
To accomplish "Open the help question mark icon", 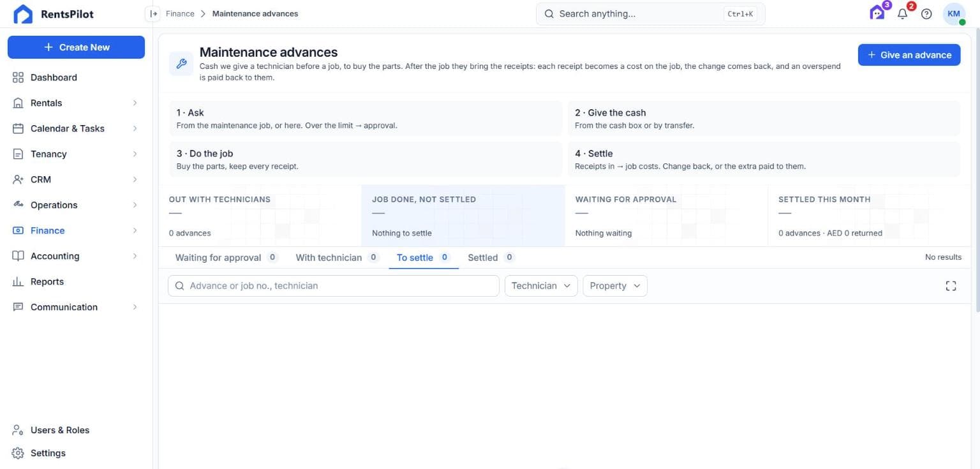I will pyautogui.click(x=926, y=14).
